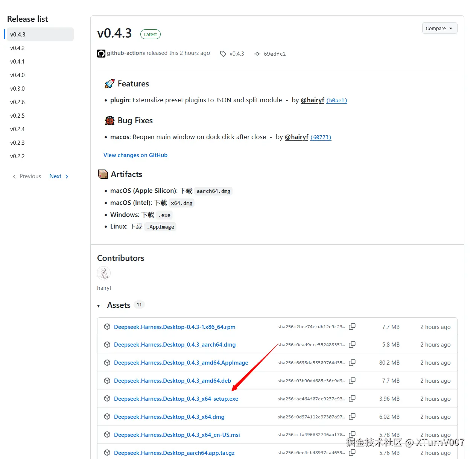The height and width of the screenshot is (459, 476).
Task: Click the v0.4.3 release title heading
Action: pos(114,33)
